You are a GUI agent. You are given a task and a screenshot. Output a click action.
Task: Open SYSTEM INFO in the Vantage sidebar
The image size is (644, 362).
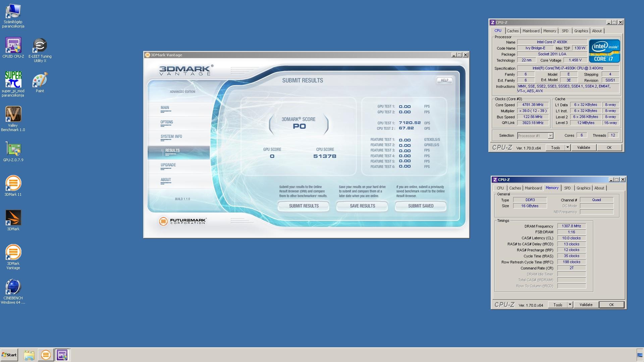(171, 136)
